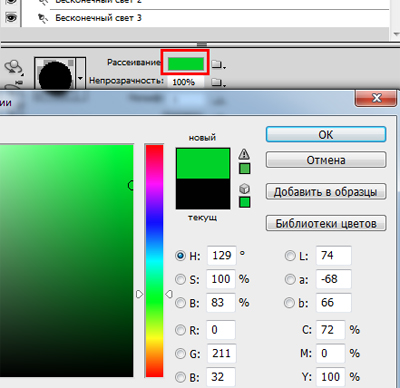Click the H field showing 129

click(221, 256)
